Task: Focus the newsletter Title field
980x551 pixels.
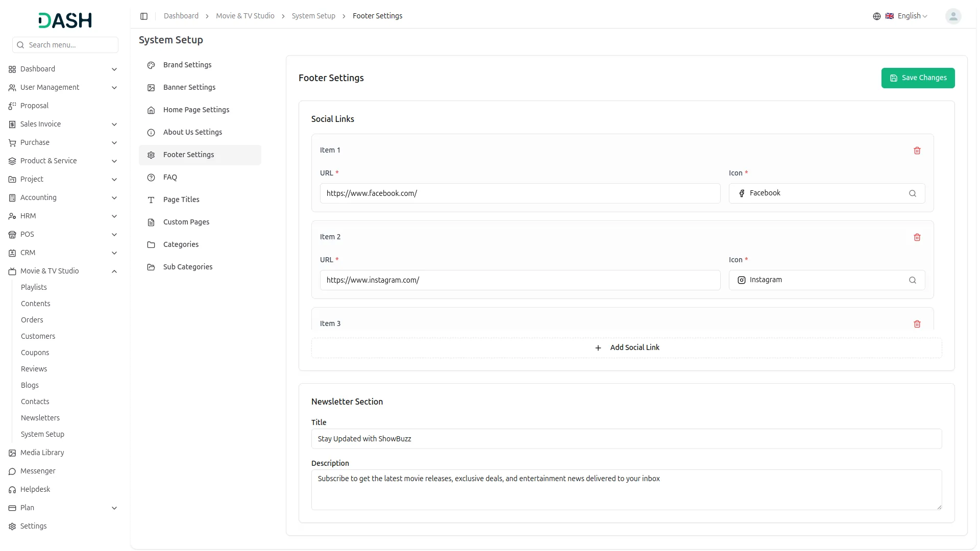Action: pos(626,439)
